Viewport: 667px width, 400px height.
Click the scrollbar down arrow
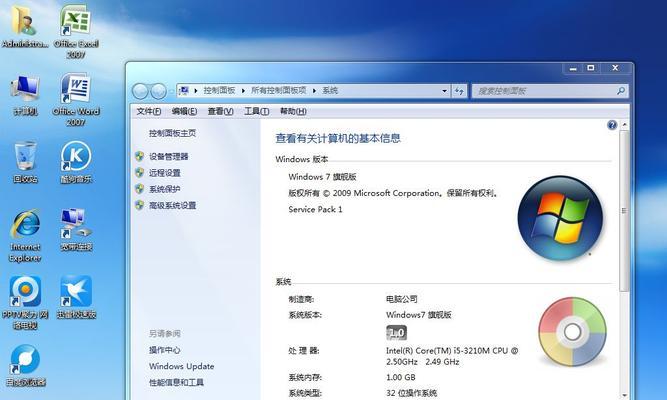coord(624,395)
